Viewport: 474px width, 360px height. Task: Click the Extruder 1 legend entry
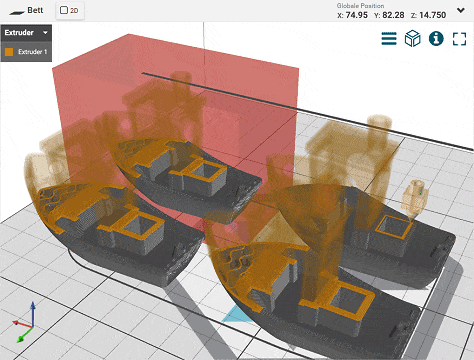pos(26,52)
